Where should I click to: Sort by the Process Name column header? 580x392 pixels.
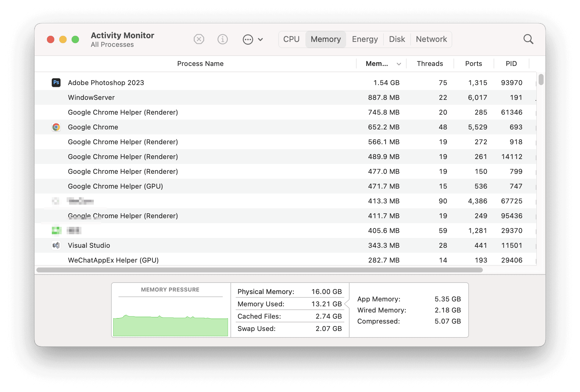pyautogui.click(x=200, y=63)
